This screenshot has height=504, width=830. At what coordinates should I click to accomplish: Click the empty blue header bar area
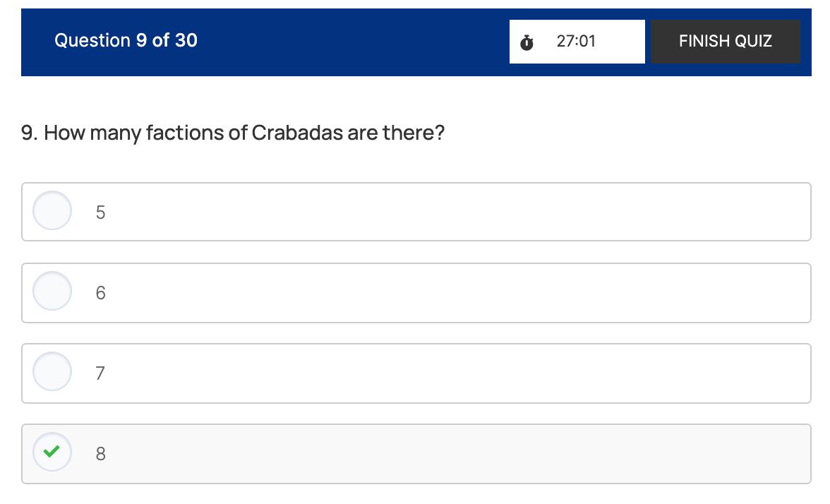pyautogui.click(x=353, y=42)
